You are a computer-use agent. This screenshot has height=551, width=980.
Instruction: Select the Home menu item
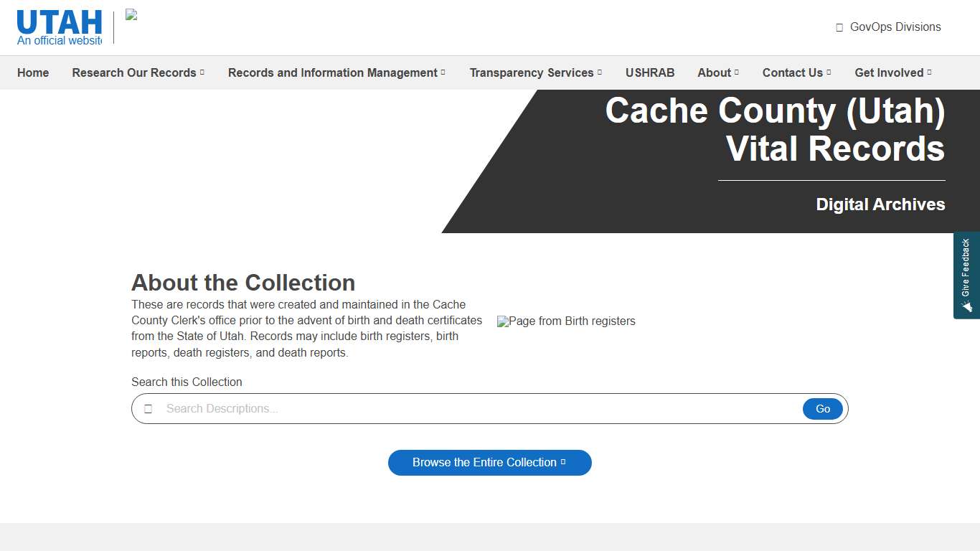coord(33,72)
